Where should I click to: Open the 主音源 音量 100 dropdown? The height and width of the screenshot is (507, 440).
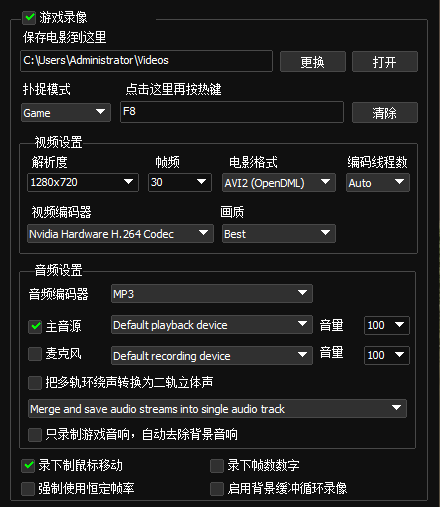click(x=387, y=325)
